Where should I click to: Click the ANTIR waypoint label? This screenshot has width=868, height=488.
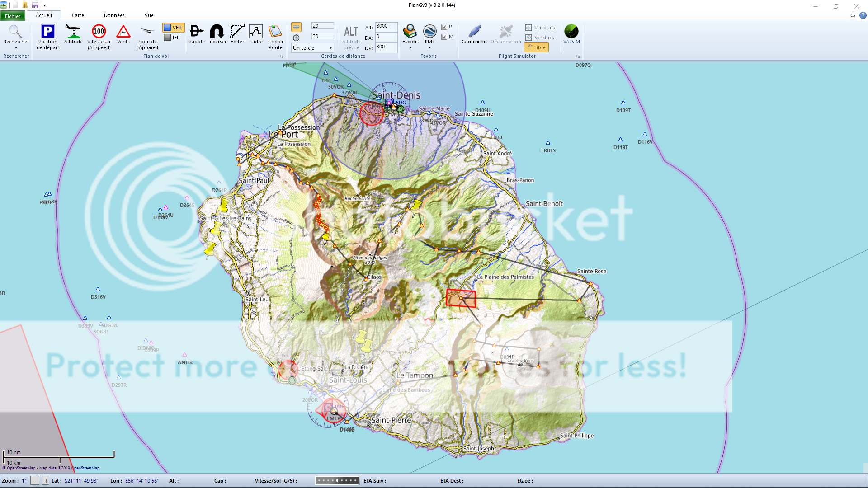(185, 362)
